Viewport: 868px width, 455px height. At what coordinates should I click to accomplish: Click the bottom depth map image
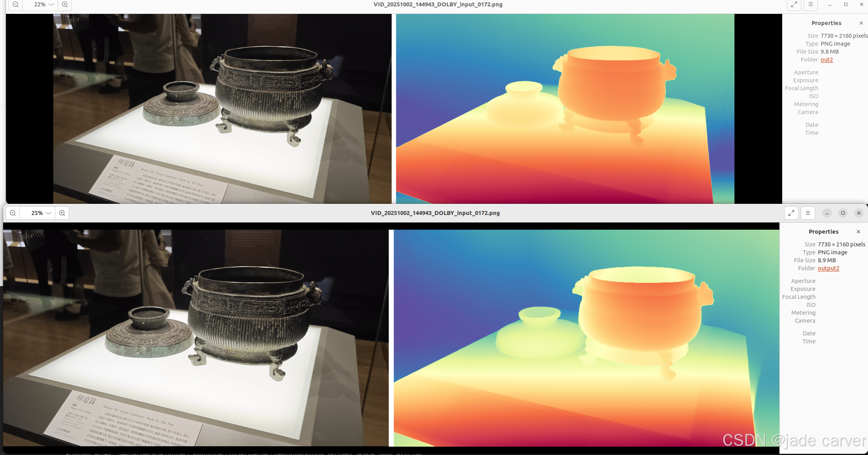tap(586, 338)
